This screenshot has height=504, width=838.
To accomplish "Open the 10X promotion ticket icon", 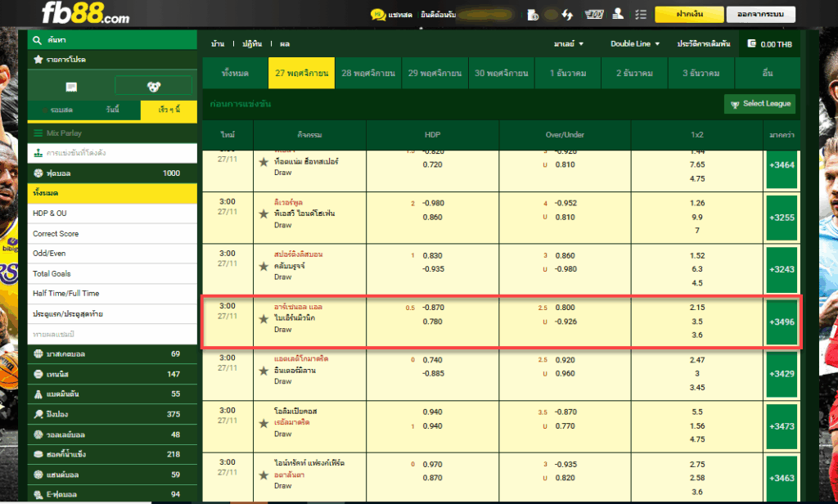I will pyautogui.click(x=594, y=15).
